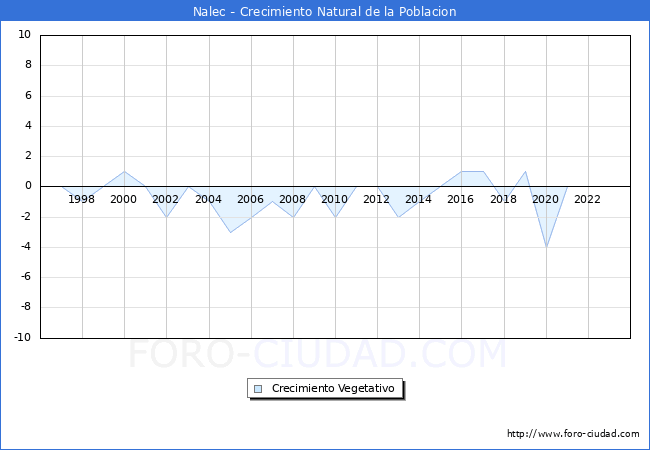
Task: Click the 2014 x-axis label
Action: point(418,199)
